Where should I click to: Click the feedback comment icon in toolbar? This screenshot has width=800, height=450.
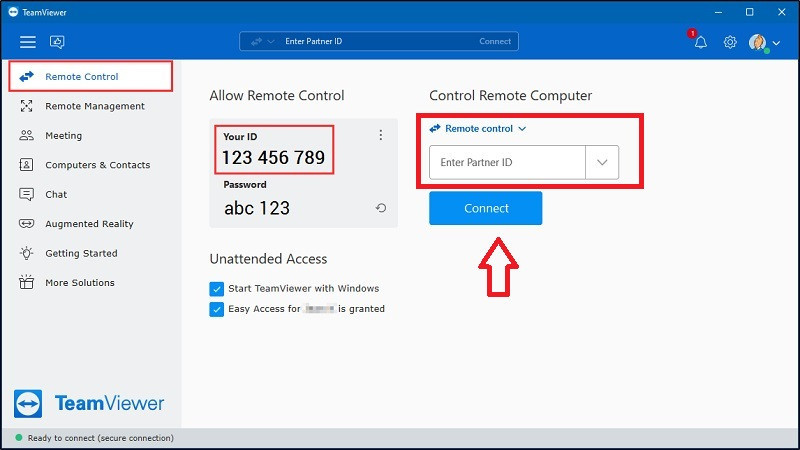57,42
